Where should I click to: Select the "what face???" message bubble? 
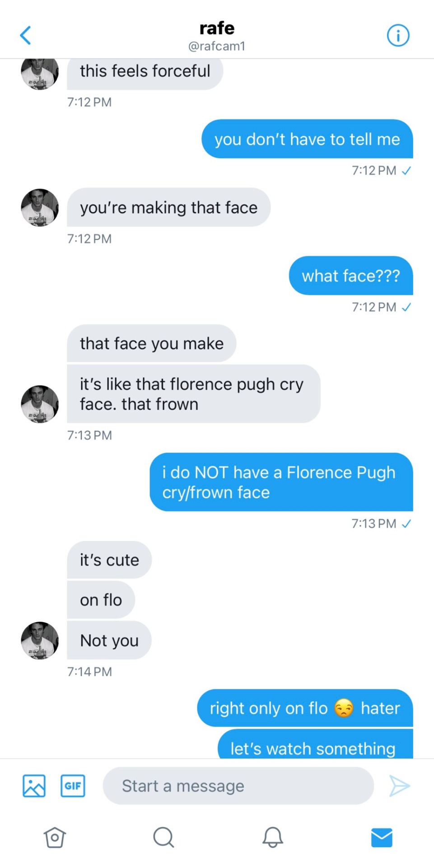point(351,276)
